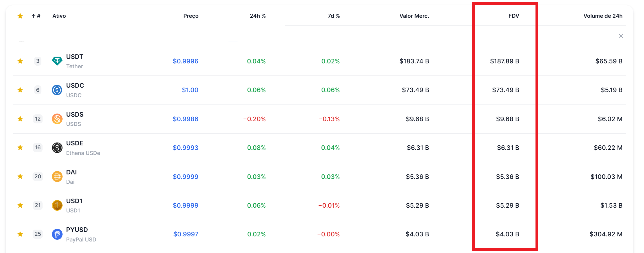Dismiss the banner with the X button
This screenshot has width=644, height=253.
[621, 36]
